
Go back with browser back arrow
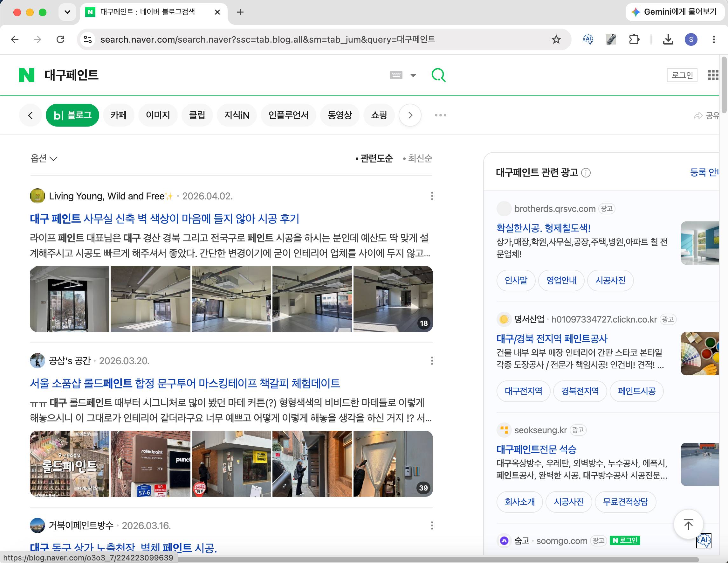15,40
